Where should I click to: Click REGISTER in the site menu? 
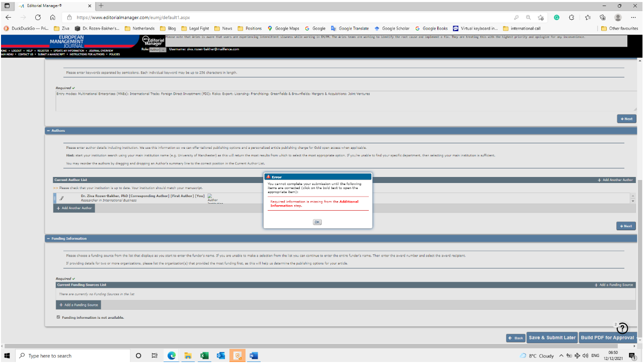[43, 51]
